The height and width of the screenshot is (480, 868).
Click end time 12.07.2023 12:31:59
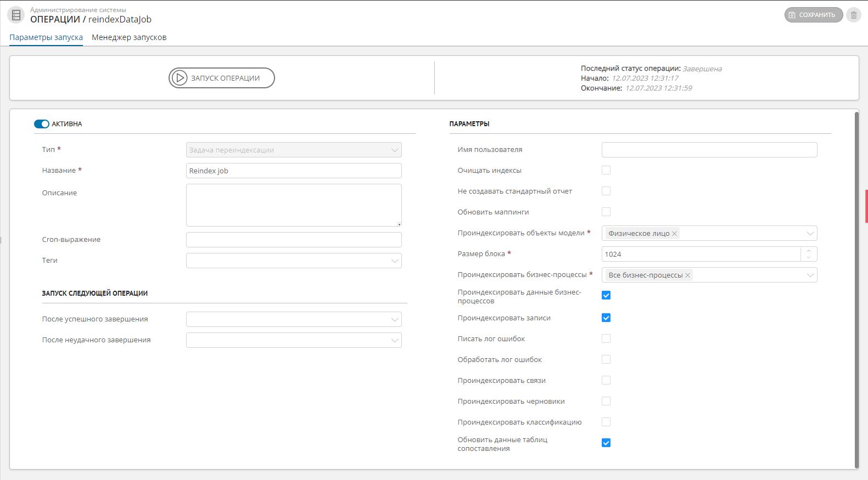tap(659, 88)
